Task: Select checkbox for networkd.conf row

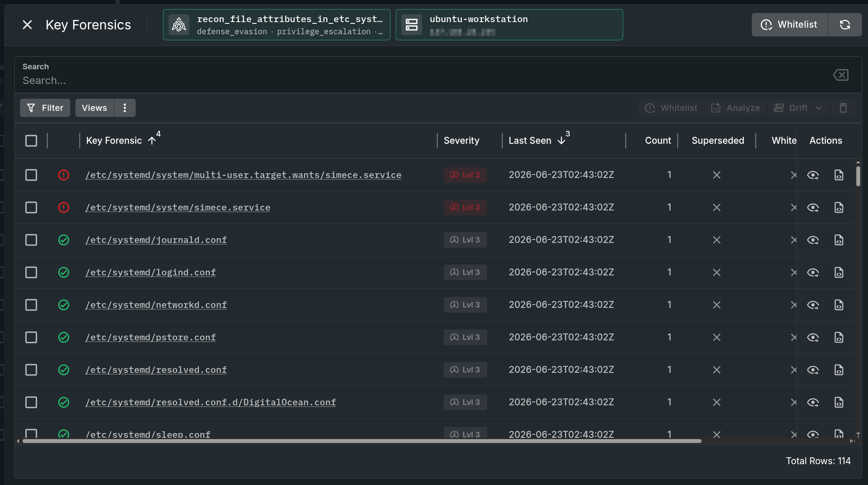Action: [31, 305]
